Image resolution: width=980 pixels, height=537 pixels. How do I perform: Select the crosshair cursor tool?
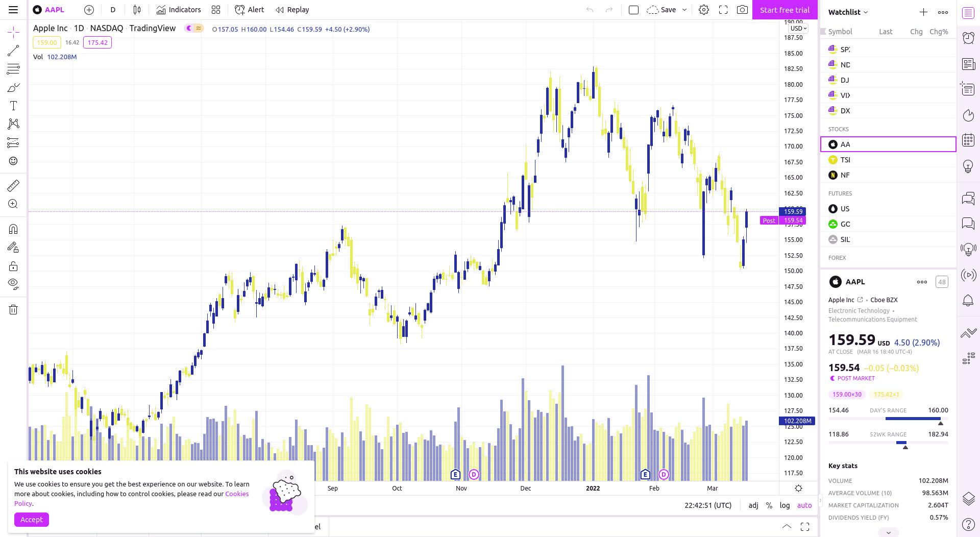click(13, 32)
